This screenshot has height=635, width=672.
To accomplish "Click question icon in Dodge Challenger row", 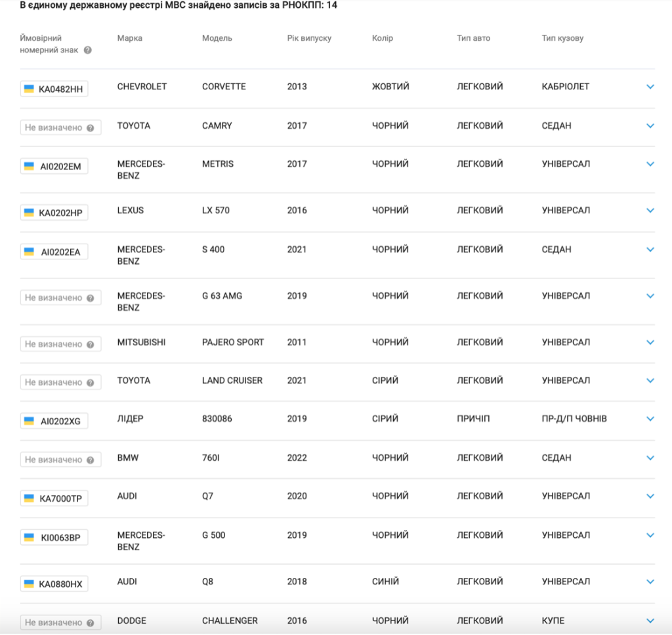I will (90, 623).
